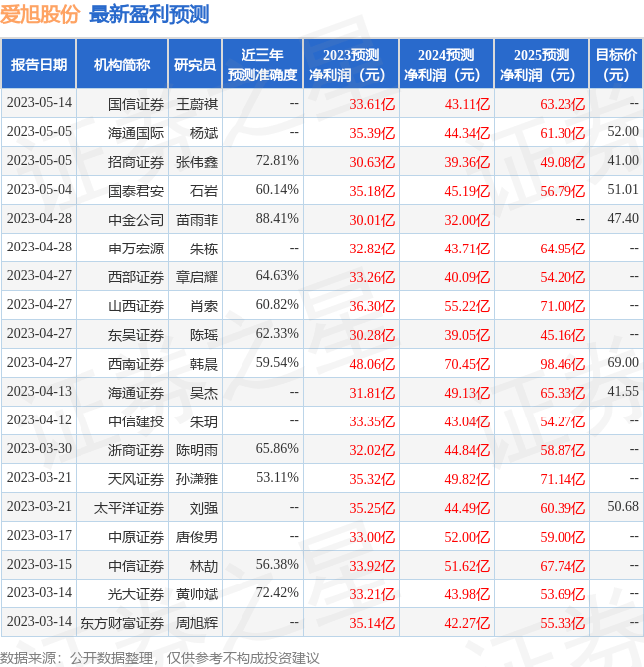Screen dimensions: 644x667
Task: Click target price 41.55
Action: click(623, 392)
